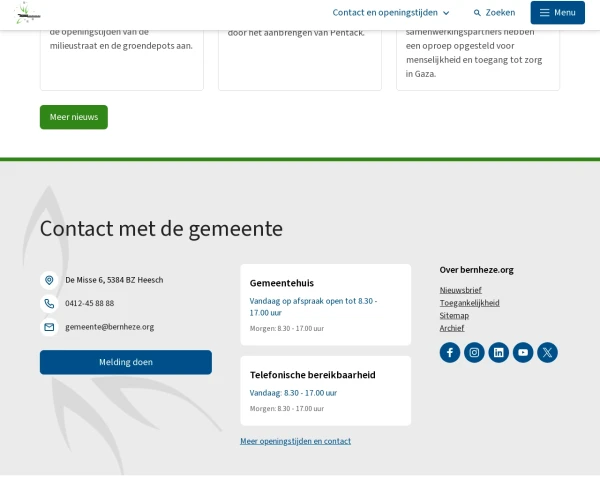The width and height of the screenshot is (600, 480).
Task: Open Meer openingstijden en contact link
Action: click(295, 441)
